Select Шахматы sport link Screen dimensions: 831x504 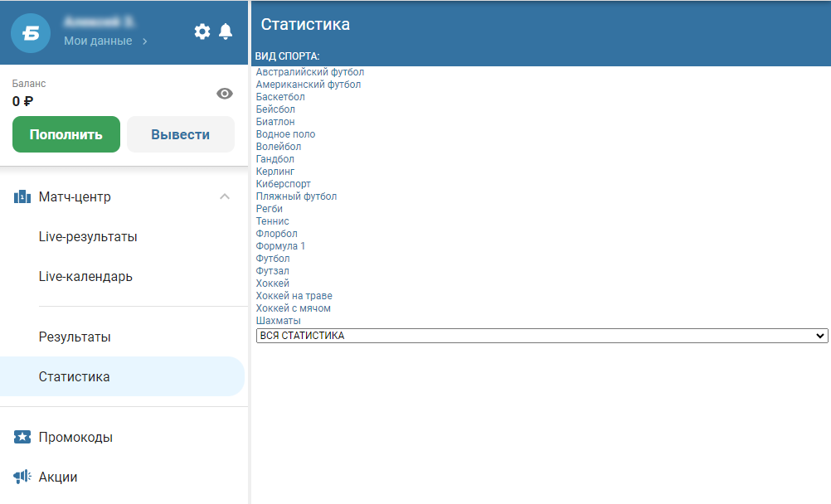[278, 321]
